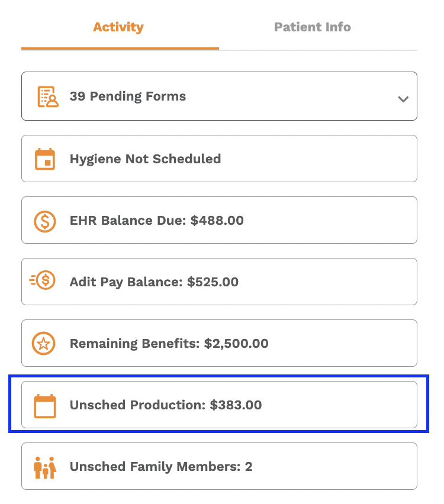Expand the Pending Forms chevron
This screenshot has height=504, width=444.
coord(403,99)
